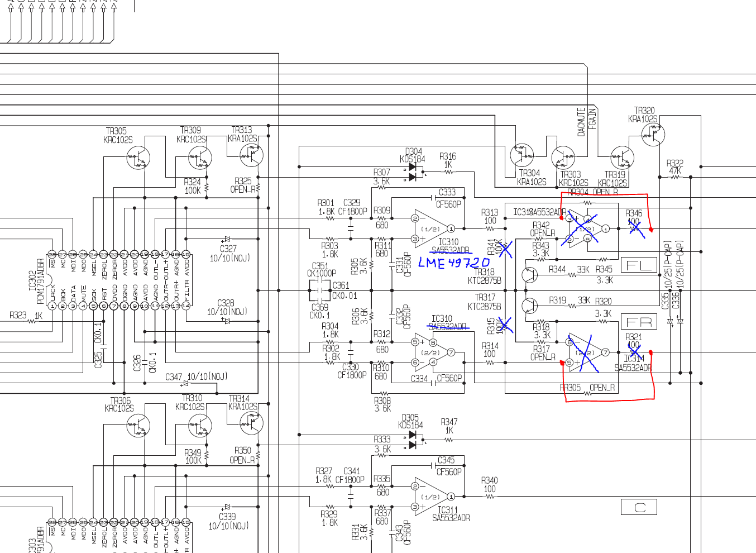Screen dimensions: 756x553
Task: Click the IC310 (1/2) op-amp triangle
Action: tap(431, 228)
